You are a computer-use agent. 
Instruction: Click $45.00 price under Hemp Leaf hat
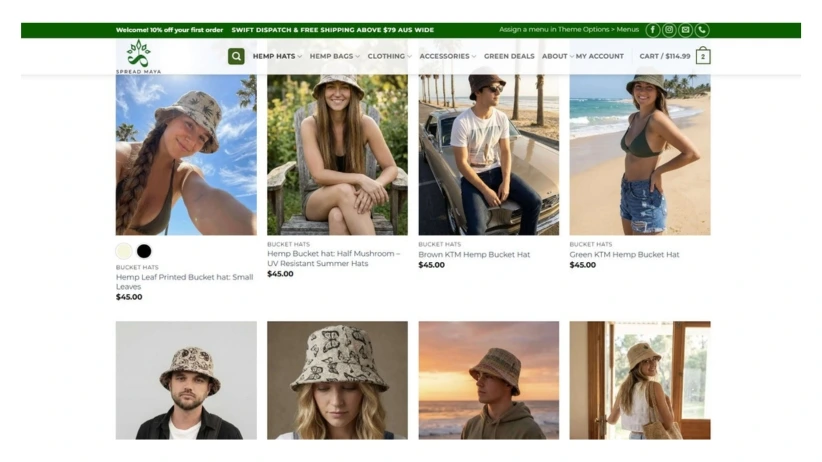coord(129,297)
